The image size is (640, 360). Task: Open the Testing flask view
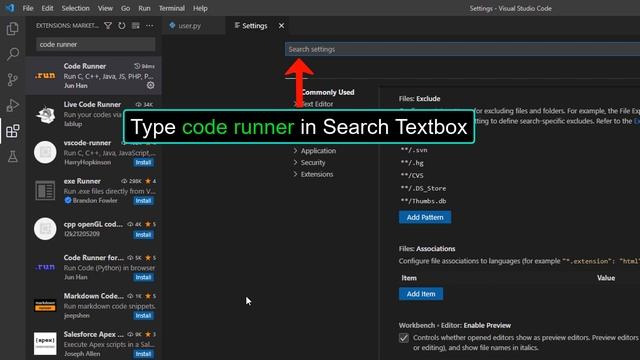pyautogui.click(x=13, y=156)
